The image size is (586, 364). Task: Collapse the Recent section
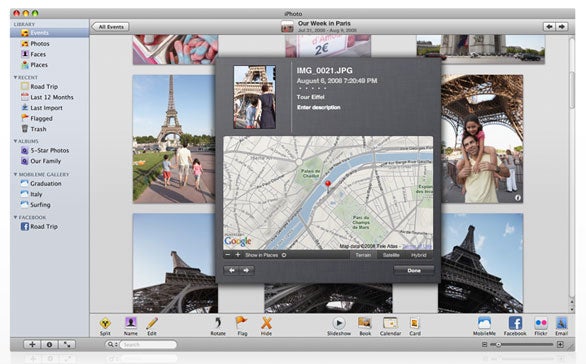coord(15,77)
